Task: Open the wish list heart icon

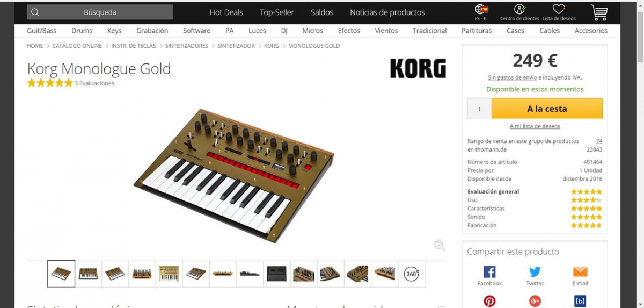Action: [x=559, y=9]
